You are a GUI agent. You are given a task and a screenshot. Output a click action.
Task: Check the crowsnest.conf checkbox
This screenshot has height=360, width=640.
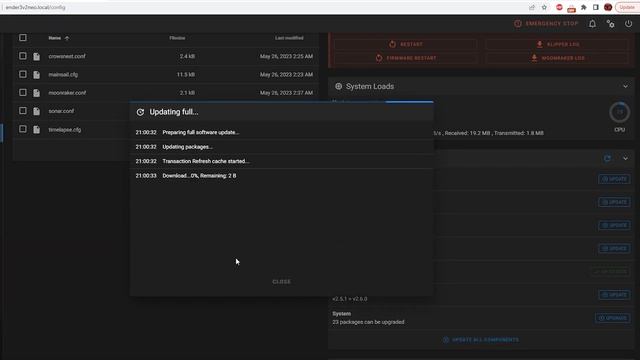[x=23, y=56]
